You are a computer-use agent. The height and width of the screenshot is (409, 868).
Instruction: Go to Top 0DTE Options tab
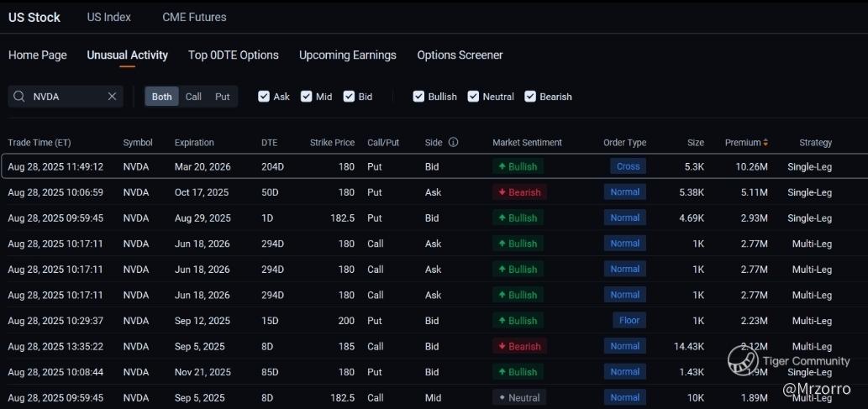[234, 55]
